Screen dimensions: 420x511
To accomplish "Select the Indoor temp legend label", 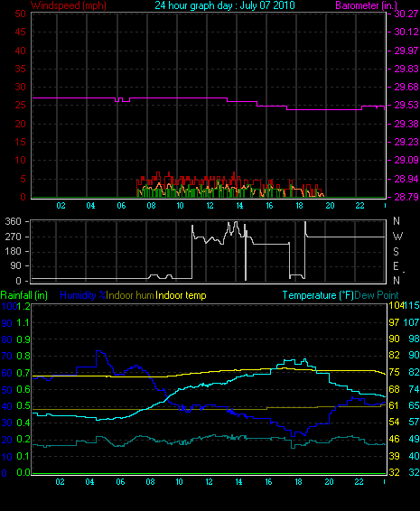I will [x=181, y=295].
